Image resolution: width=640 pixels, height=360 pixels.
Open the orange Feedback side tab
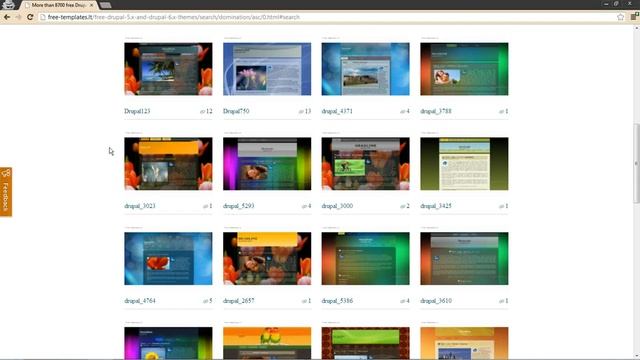(6, 192)
